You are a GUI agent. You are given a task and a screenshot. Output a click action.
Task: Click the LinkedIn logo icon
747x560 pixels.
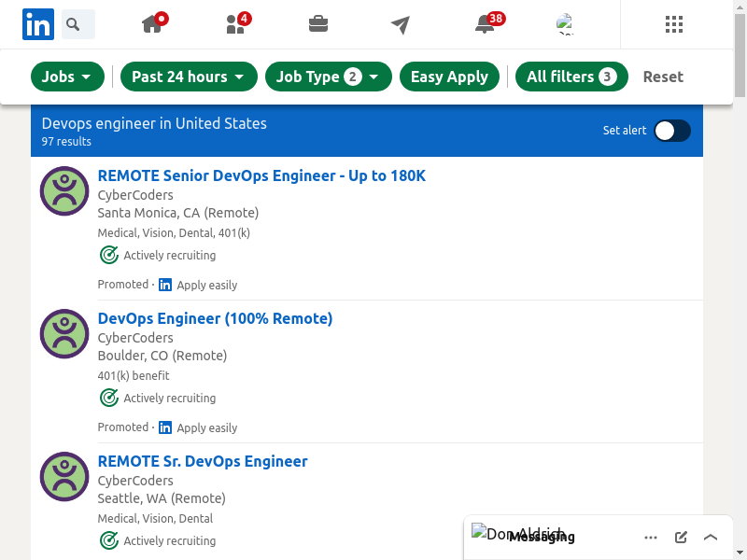[38, 24]
